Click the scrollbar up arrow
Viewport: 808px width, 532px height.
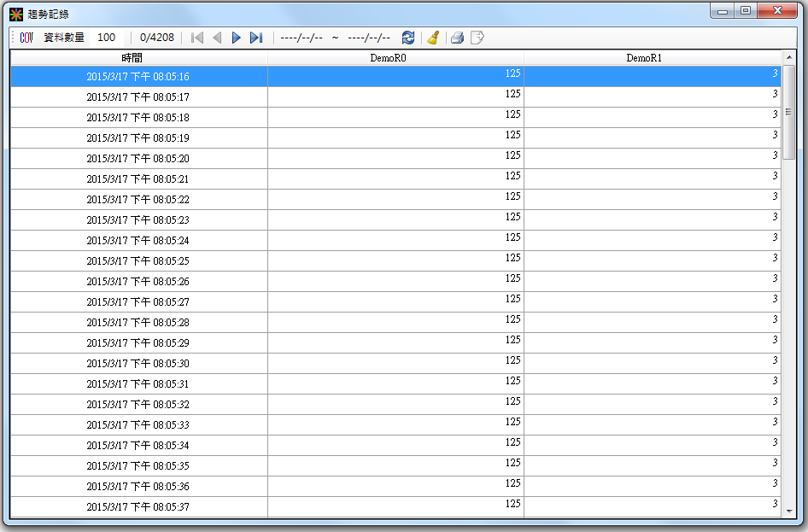788,57
